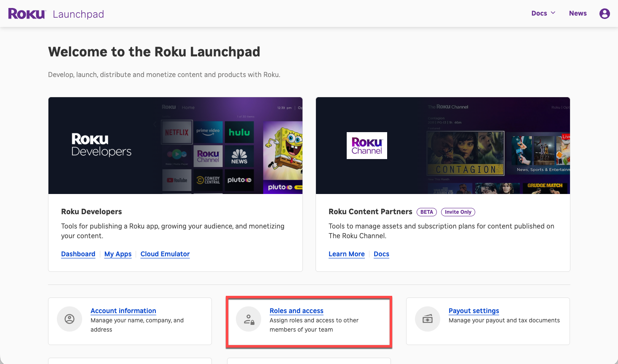Click the Contagion poster in Roku Channel banner
618x364 pixels.
click(466, 153)
